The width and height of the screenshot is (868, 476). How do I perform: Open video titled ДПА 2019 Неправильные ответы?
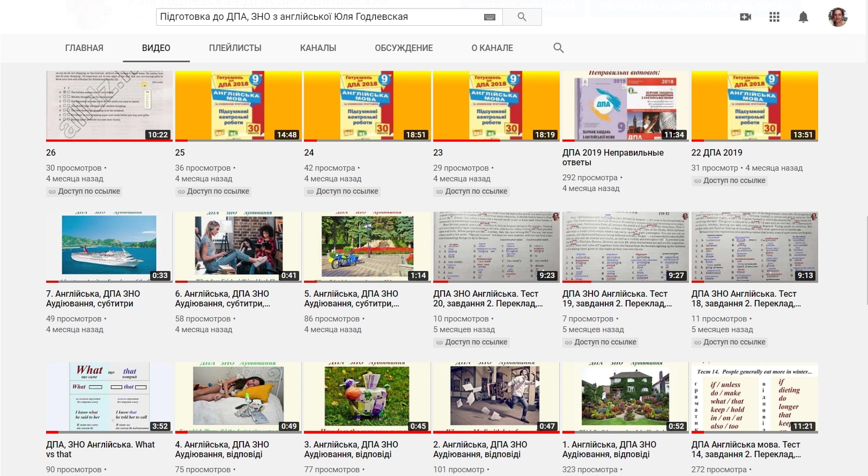coord(613,157)
